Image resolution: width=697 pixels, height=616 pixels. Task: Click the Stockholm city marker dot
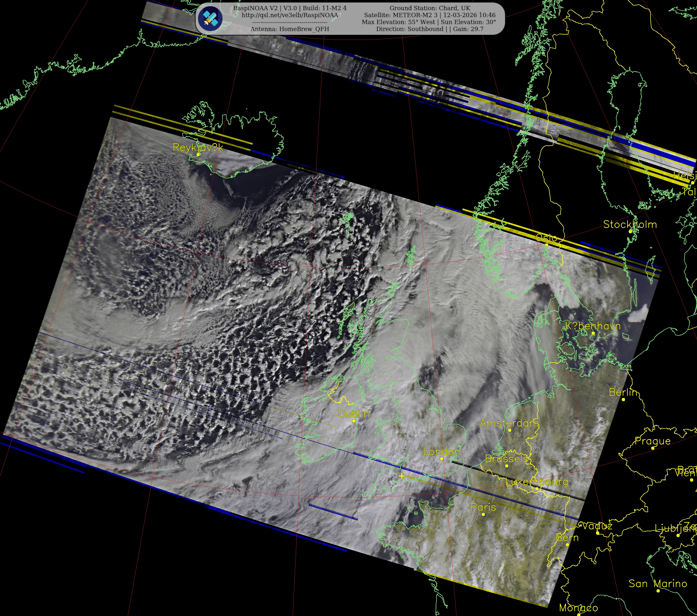630,231
